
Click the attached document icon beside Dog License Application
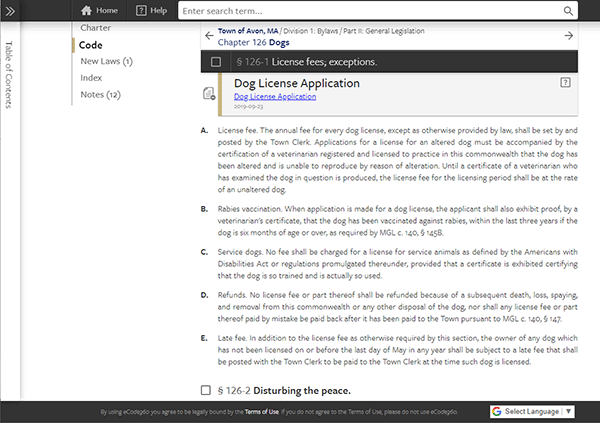pyautogui.click(x=209, y=93)
